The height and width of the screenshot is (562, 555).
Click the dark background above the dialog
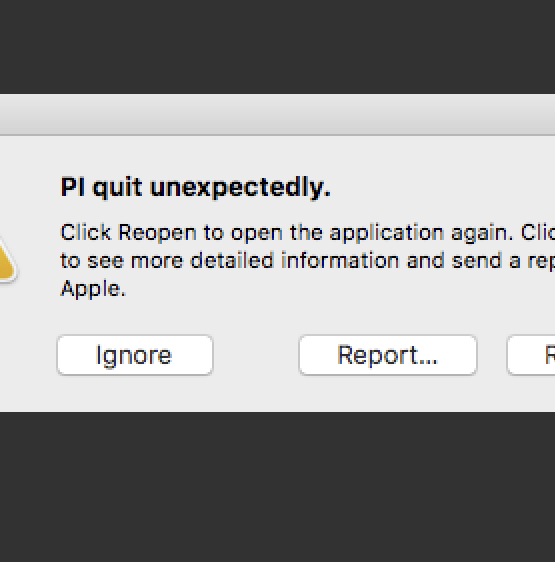(x=278, y=47)
